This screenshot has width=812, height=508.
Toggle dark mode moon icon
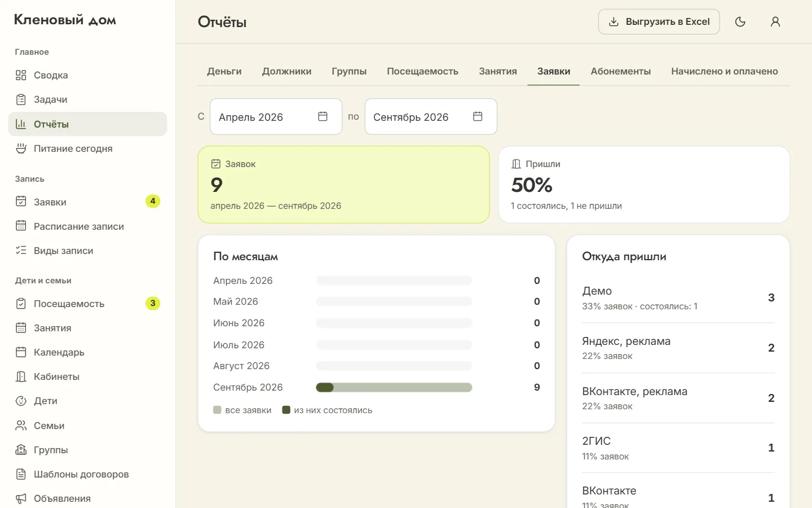tap(740, 22)
